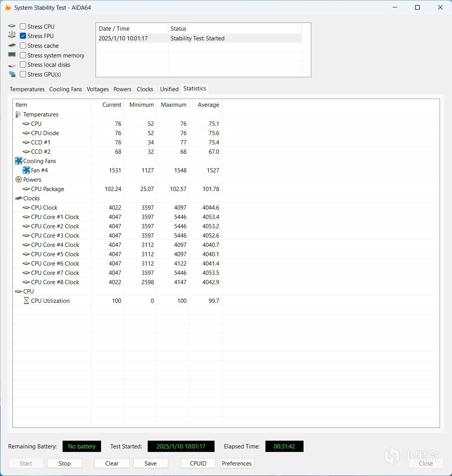
Task: Enable Stress system memory checkbox
Action: point(23,55)
